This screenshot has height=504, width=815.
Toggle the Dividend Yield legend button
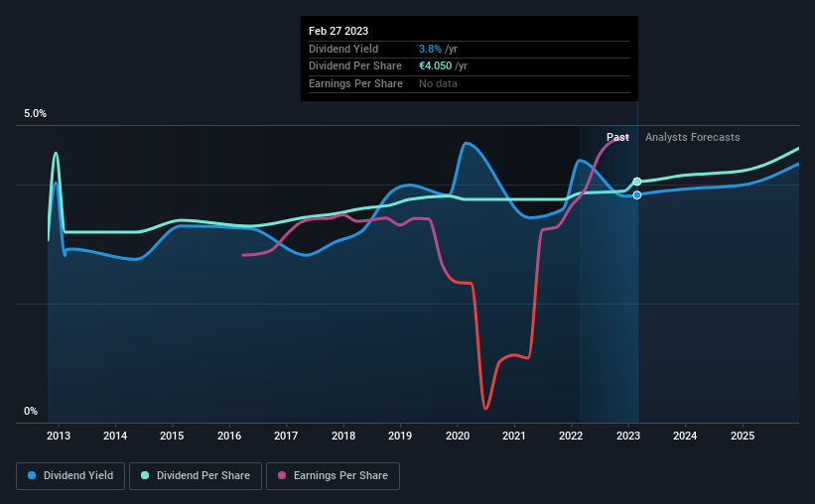(70, 476)
